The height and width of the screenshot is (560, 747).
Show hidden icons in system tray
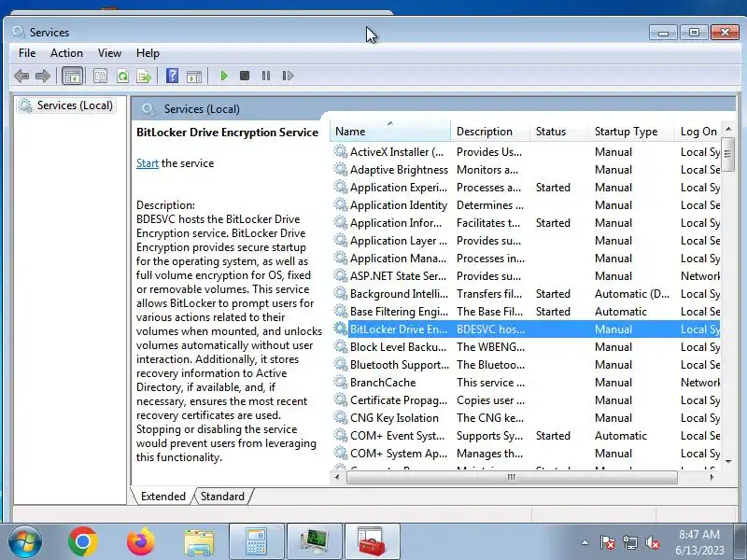tap(585, 542)
